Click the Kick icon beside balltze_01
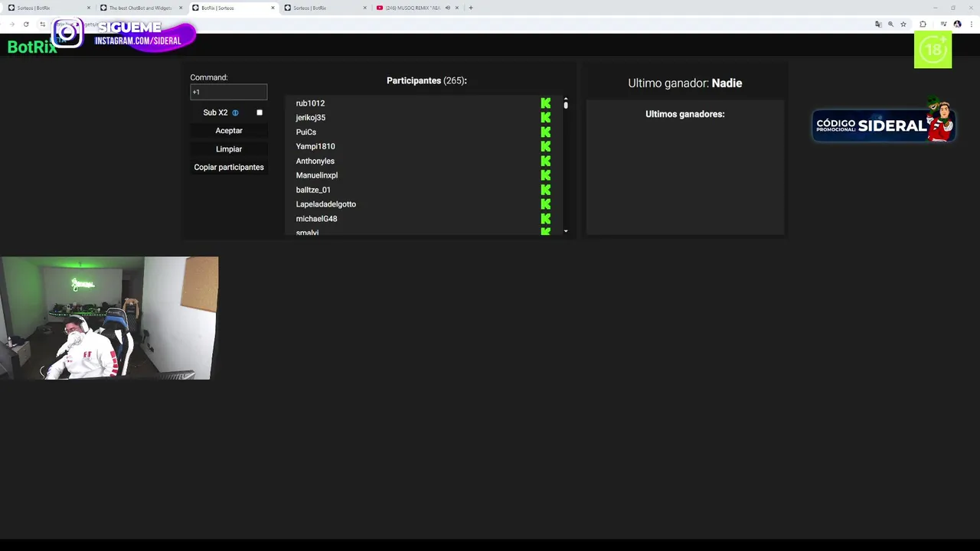The width and height of the screenshot is (980, 551). tap(546, 190)
